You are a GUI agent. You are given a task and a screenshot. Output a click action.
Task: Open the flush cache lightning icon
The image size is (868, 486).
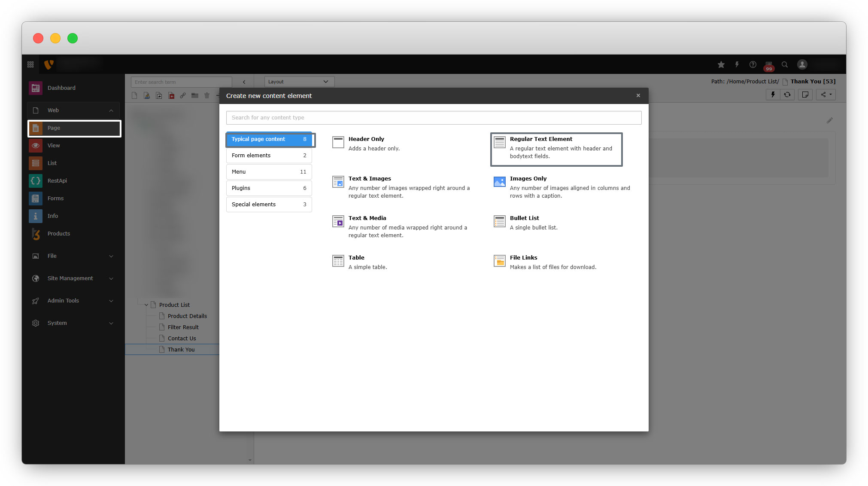tap(737, 64)
